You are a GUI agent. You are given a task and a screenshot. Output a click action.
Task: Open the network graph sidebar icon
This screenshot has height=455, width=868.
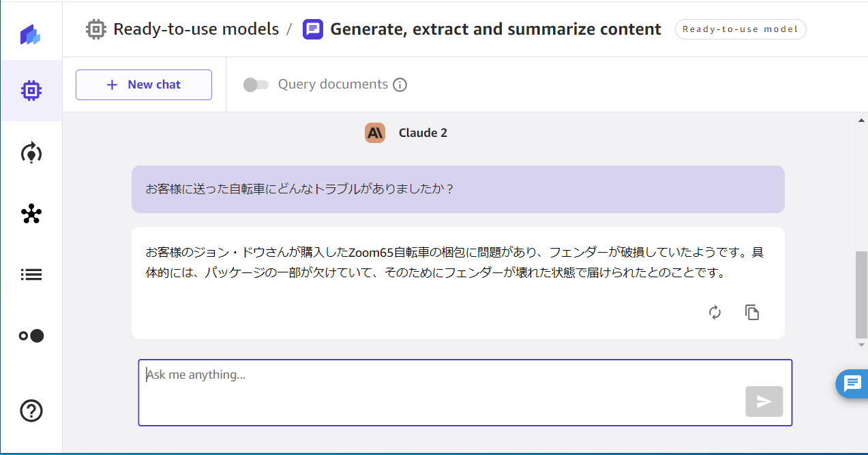click(31, 214)
